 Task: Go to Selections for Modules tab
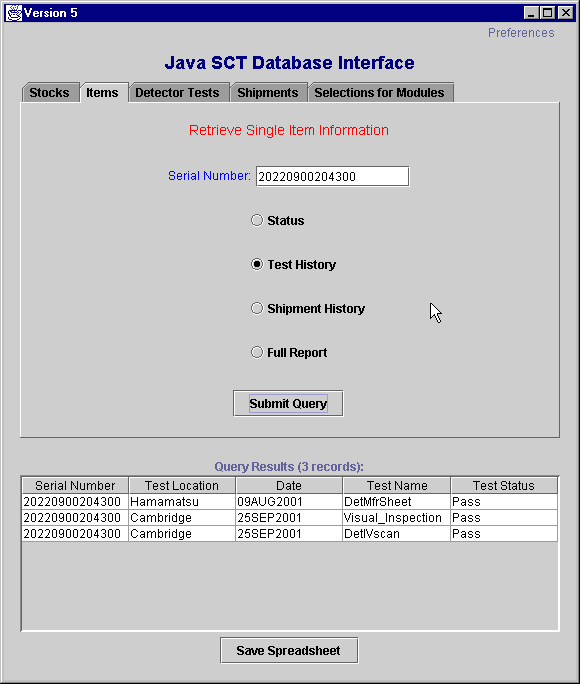(380, 92)
